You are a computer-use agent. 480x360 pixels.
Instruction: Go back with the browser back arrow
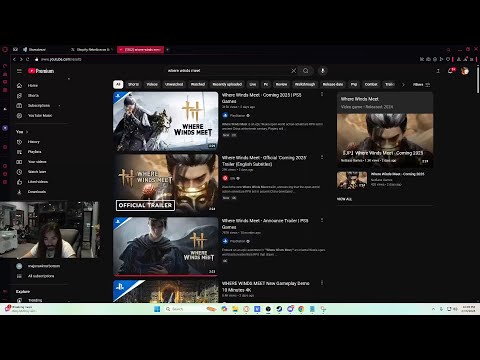pyautogui.click(x=14, y=59)
